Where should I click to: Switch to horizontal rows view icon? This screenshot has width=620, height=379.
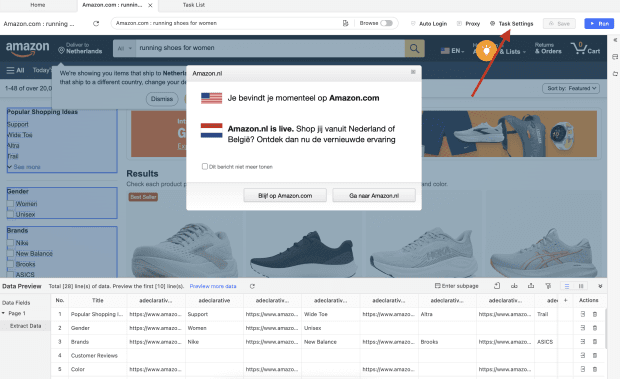click(567, 286)
